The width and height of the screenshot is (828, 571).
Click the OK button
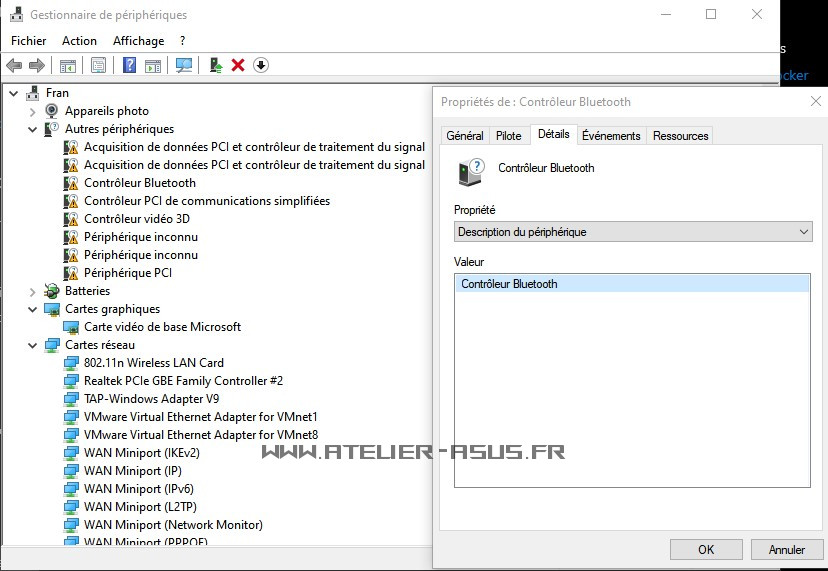pos(706,549)
